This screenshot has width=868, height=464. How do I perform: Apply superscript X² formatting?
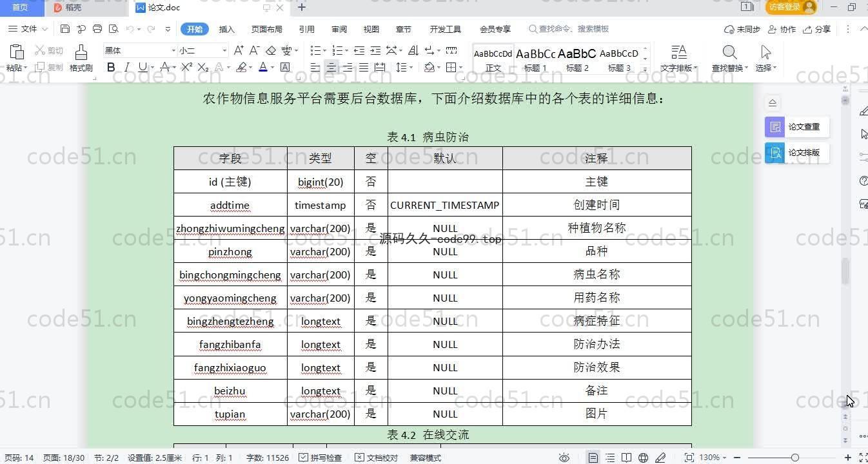pyautogui.click(x=187, y=67)
